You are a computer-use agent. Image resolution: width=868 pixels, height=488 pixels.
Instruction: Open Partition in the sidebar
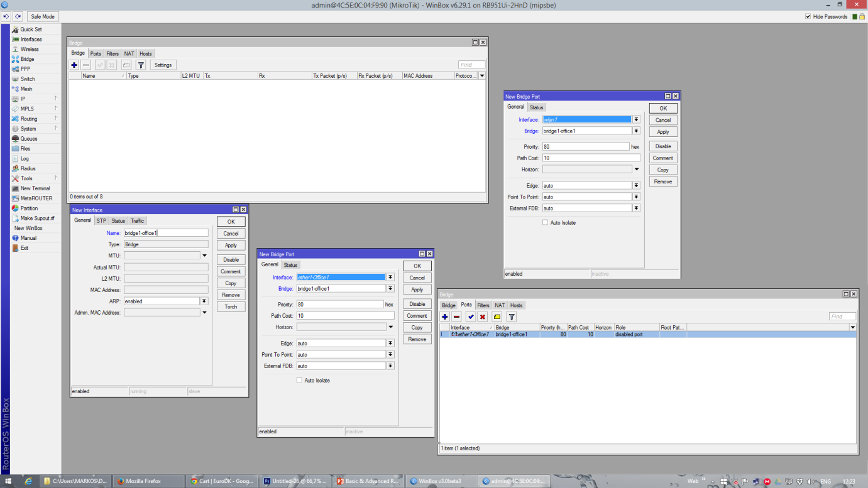point(29,209)
